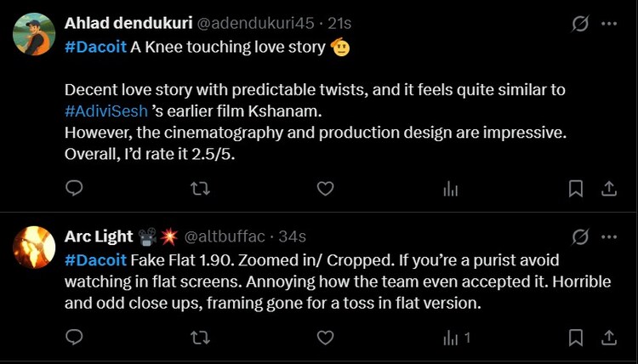This screenshot has height=364, width=638.
Task: Open more options for Ahlad dendukuri's tweet
Action: (609, 24)
